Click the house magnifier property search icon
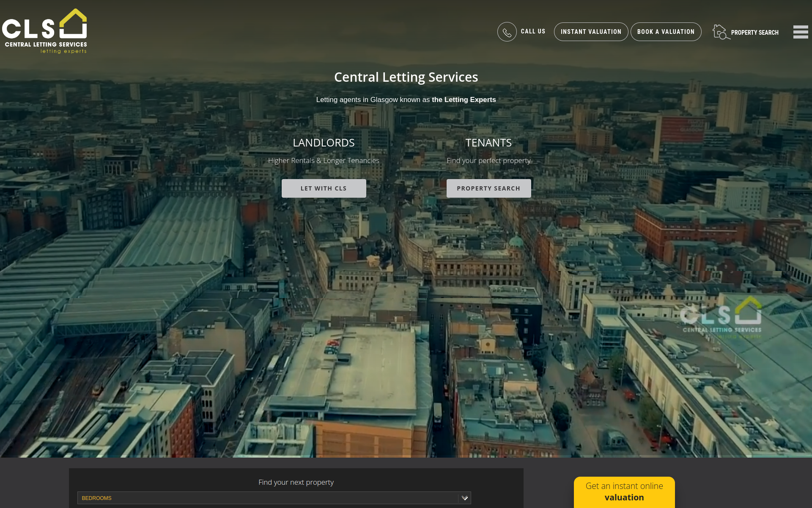Image resolution: width=812 pixels, height=508 pixels. point(721,32)
